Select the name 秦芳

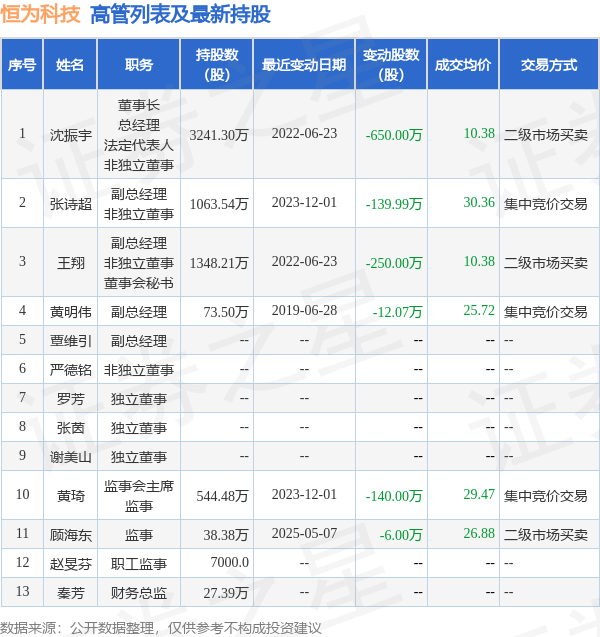pyautogui.click(x=71, y=593)
